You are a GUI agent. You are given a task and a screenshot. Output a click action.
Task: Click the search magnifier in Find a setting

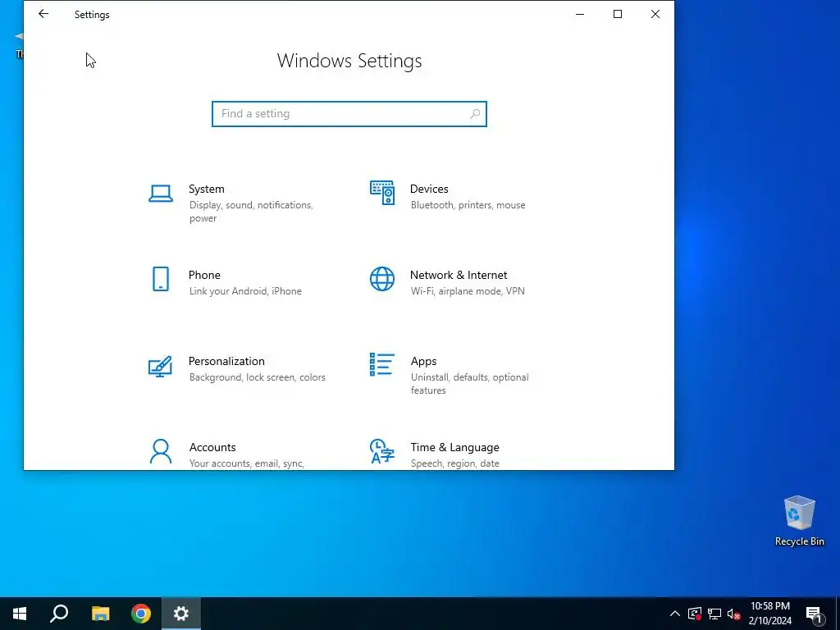tap(475, 113)
